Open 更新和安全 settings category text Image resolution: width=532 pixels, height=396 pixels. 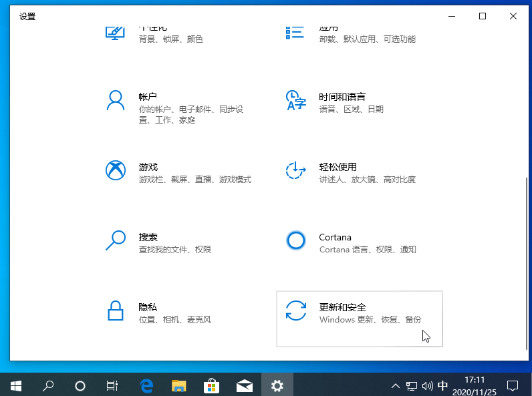pos(342,307)
